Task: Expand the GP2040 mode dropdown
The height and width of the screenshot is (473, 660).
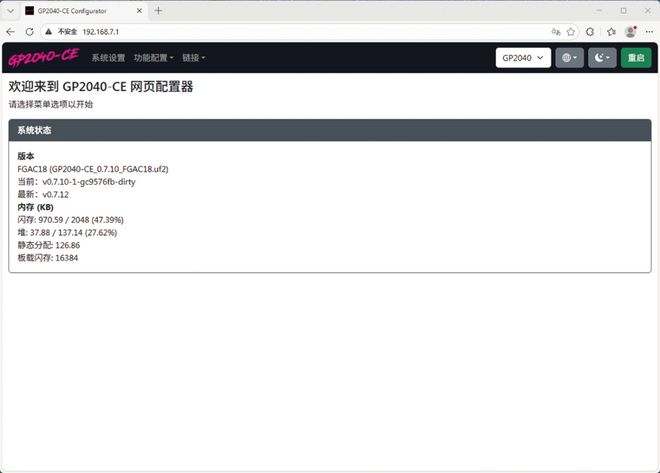Action: (x=524, y=58)
